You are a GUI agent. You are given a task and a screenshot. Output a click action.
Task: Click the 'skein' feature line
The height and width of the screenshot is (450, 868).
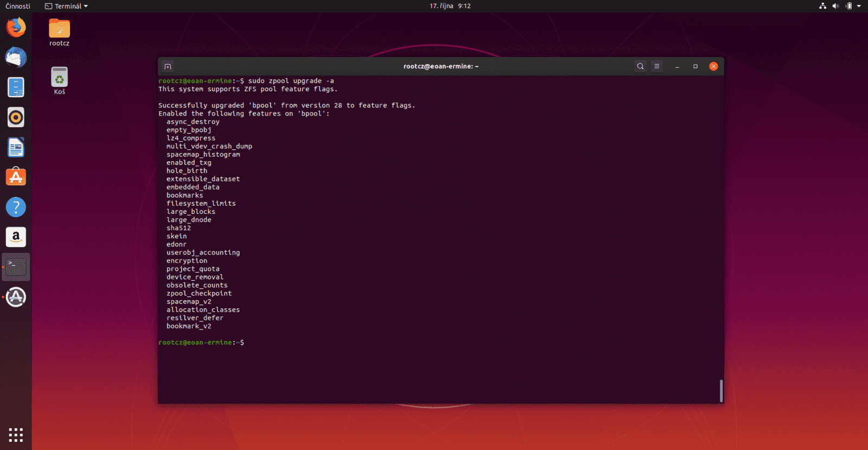(177, 236)
